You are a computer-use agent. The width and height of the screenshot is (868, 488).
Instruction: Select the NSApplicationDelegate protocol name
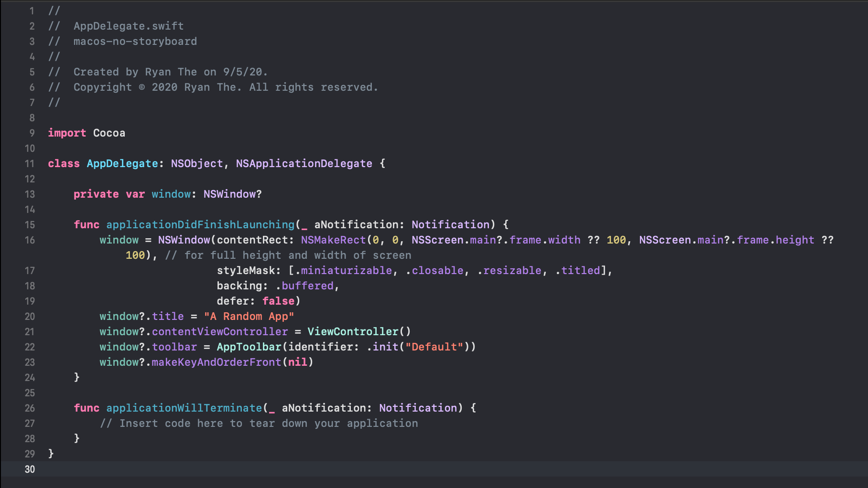304,163
